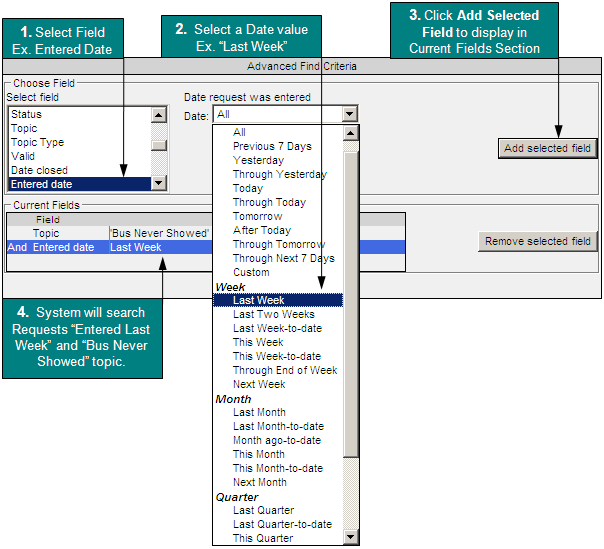Pick 'This Month' from date list
The width and height of the screenshot is (604, 549).
point(259,454)
